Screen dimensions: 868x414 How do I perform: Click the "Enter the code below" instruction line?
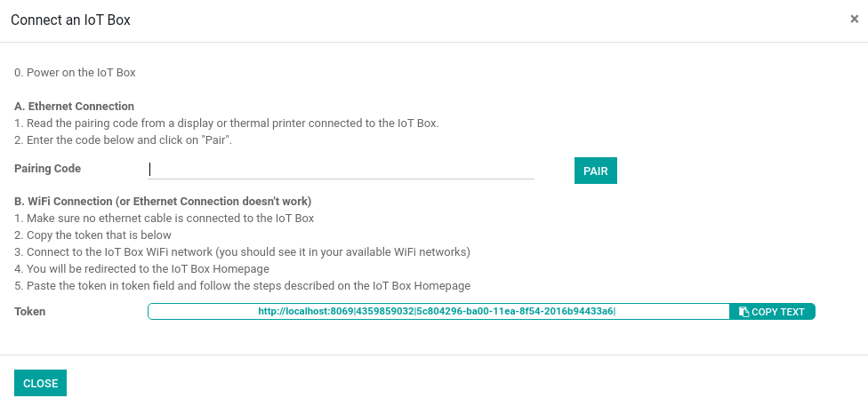click(x=123, y=139)
